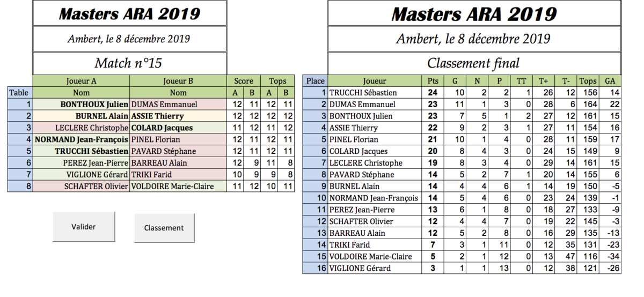Select the Score header cell
This screenshot has width=644, height=297.
tap(244, 81)
